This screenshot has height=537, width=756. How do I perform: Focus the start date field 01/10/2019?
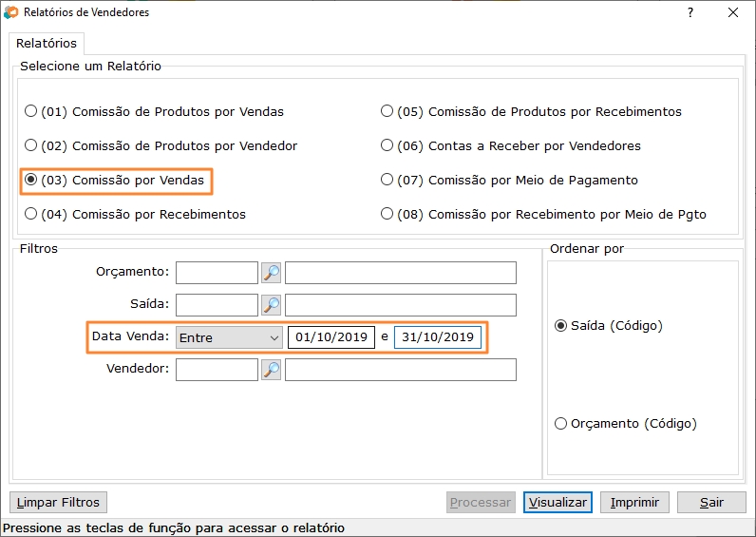coord(331,337)
